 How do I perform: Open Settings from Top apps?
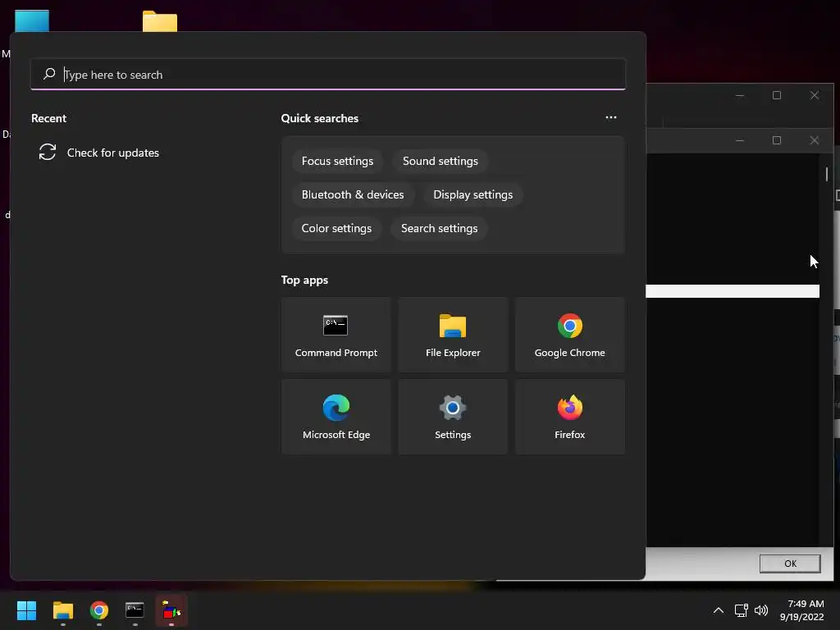453,417
